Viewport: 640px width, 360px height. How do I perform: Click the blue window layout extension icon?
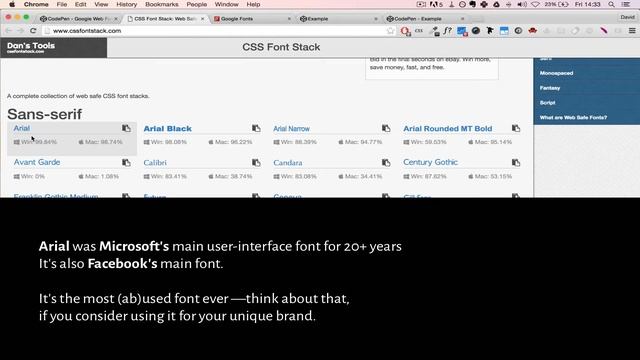504,31
